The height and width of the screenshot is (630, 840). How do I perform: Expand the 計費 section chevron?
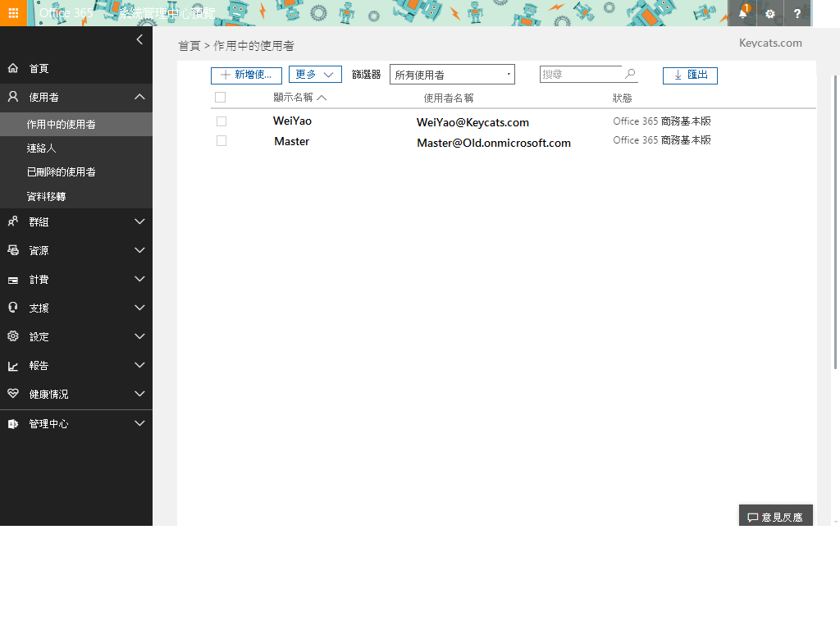point(139,279)
